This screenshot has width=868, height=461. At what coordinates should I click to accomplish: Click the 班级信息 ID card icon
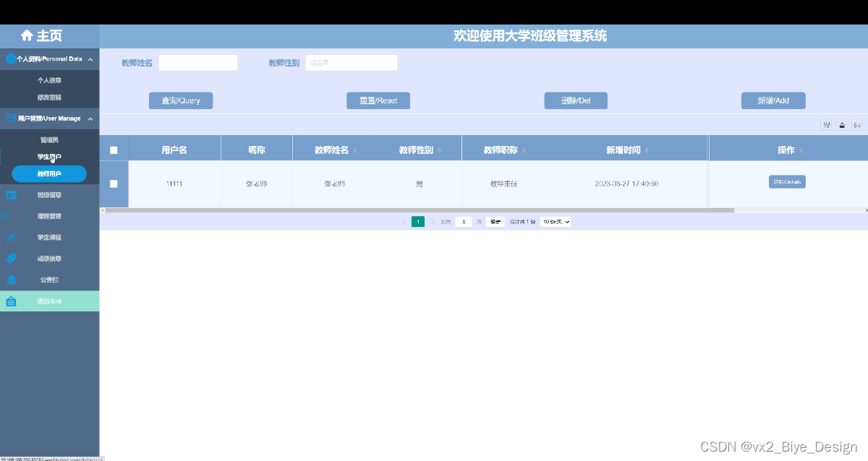coord(11,195)
